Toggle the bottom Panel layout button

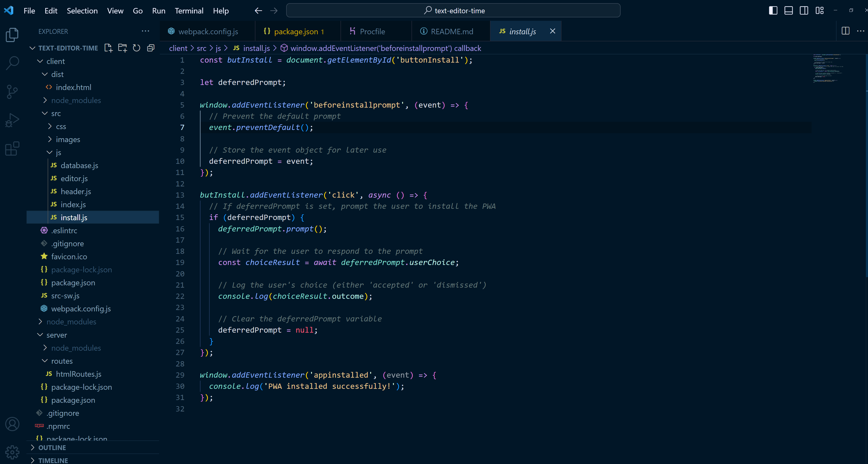tap(789, 11)
